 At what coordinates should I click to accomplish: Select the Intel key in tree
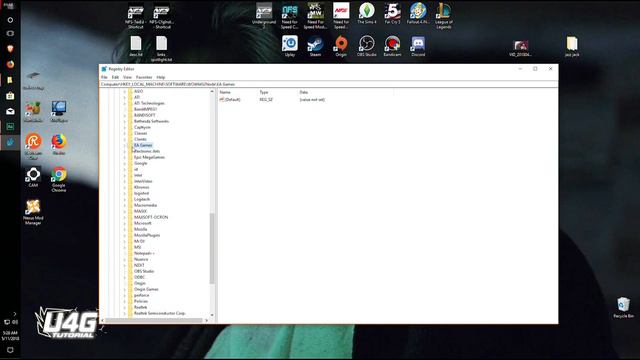point(138,176)
